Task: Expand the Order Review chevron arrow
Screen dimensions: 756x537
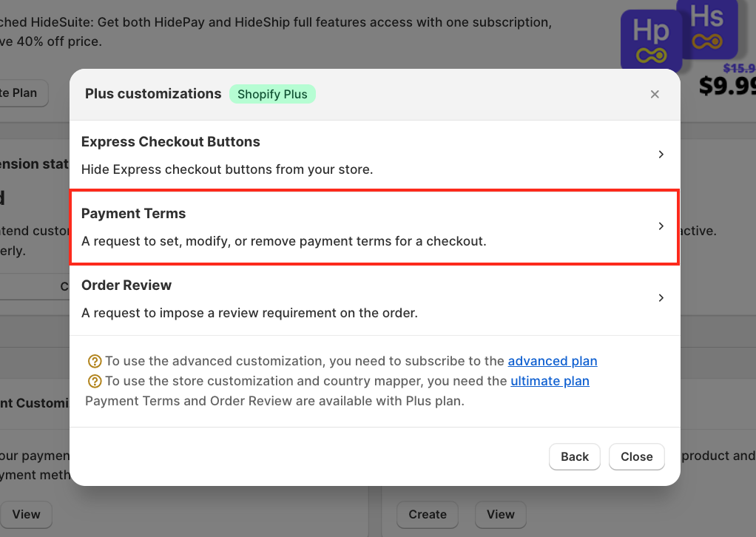Action: (x=661, y=298)
